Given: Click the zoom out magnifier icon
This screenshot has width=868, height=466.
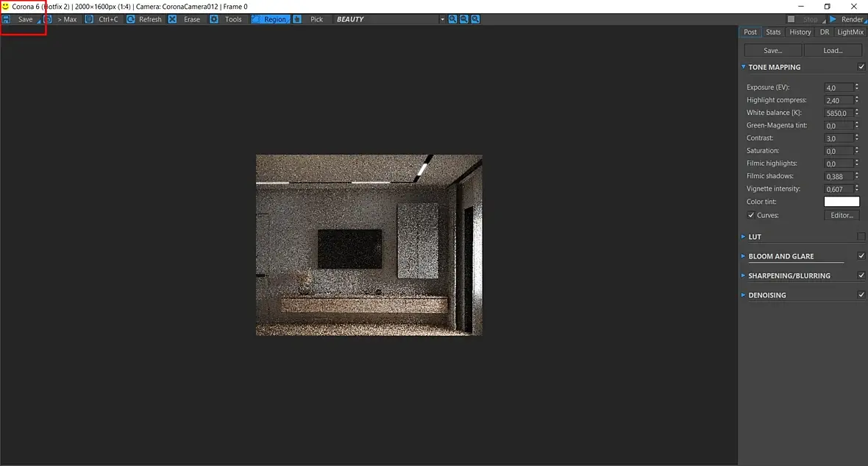Looking at the screenshot, I should (x=464, y=19).
